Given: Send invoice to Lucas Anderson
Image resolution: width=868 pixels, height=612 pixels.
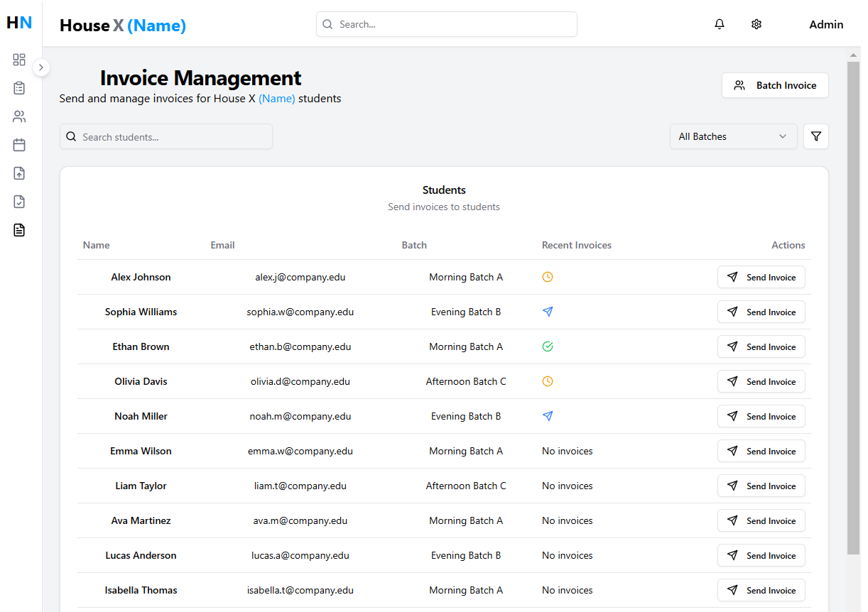Looking at the screenshot, I should point(761,555).
